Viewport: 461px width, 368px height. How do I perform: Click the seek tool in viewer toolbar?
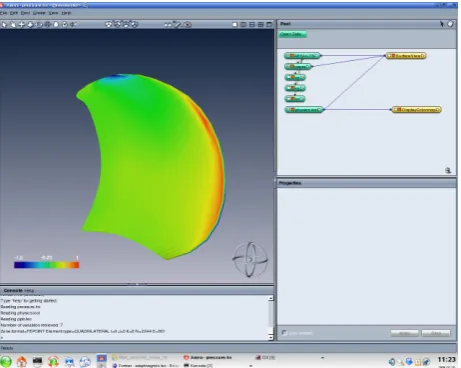(39, 24)
